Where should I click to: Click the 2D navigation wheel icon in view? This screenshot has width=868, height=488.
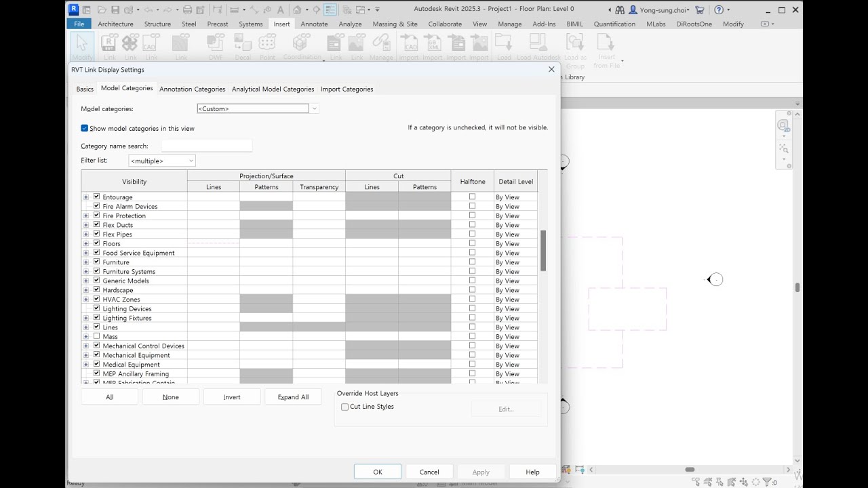point(783,125)
